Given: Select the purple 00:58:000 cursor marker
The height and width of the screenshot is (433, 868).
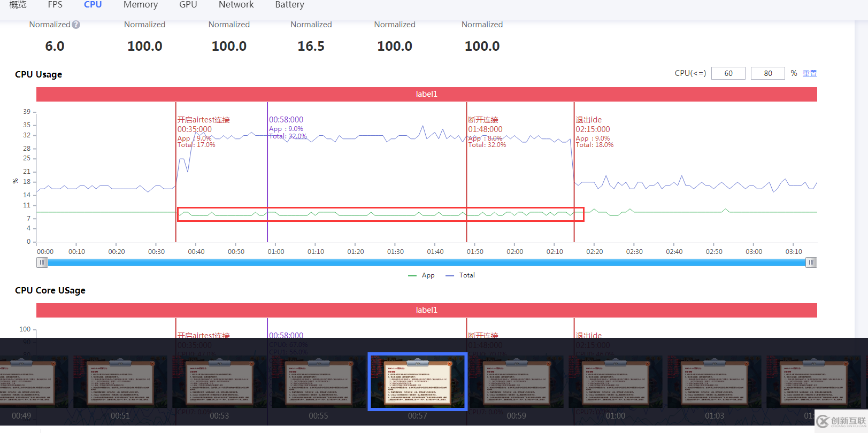Looking at the screenshot, I should [286, 120].
